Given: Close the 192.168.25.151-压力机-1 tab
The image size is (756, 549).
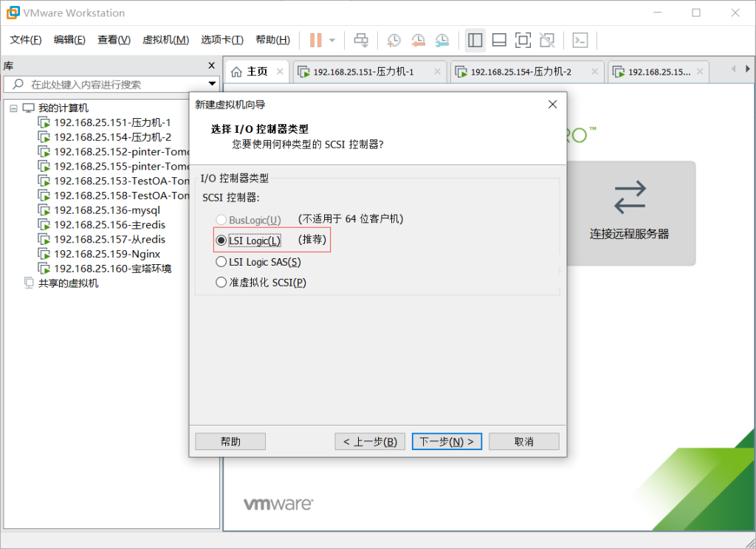Looking at the screenshot, I should click(x=437, y=72).
